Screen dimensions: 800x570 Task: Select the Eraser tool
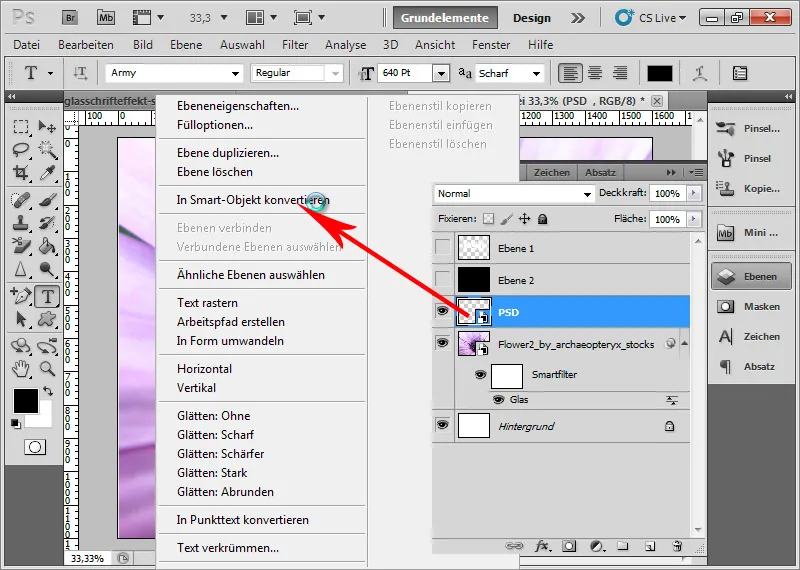(21, 246)
